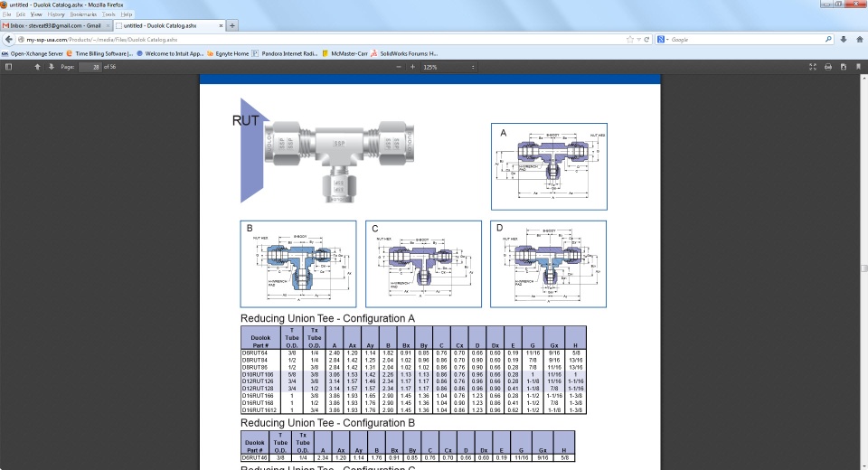Open the Bookmarks menu
The height and width of the screenshot is (470, 868).
pyautogui.click(x=83, y=14)
